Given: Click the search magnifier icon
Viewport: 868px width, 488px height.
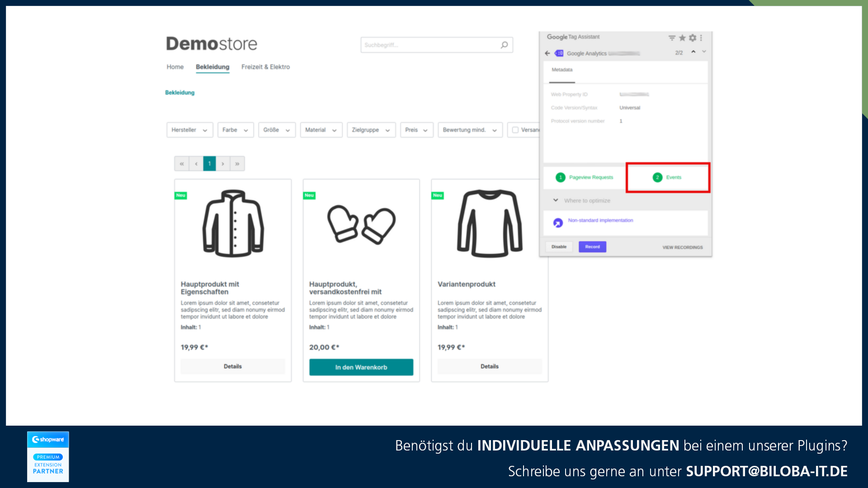Looking at the screenshot, I should [x=504, y=45].
